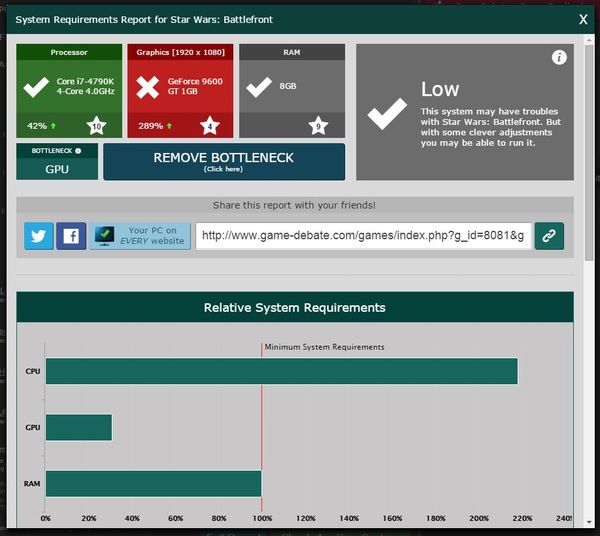Click the Processor checkmark icon
Screen dimensions: 600x536
[36, 87]
